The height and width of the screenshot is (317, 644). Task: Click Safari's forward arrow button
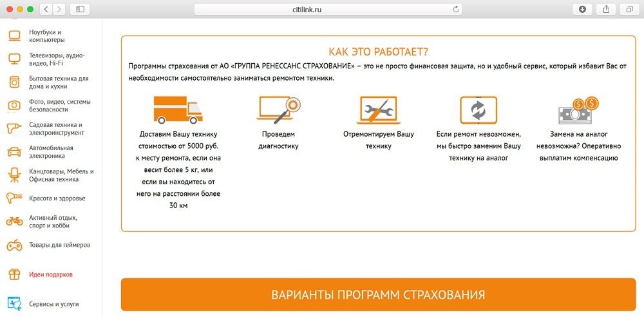pyautogui.click(x=59, y=9)
